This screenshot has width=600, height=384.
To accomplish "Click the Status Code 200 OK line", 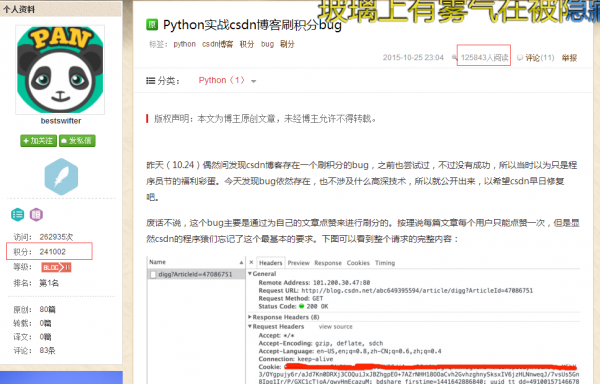I will click(293, 306).
